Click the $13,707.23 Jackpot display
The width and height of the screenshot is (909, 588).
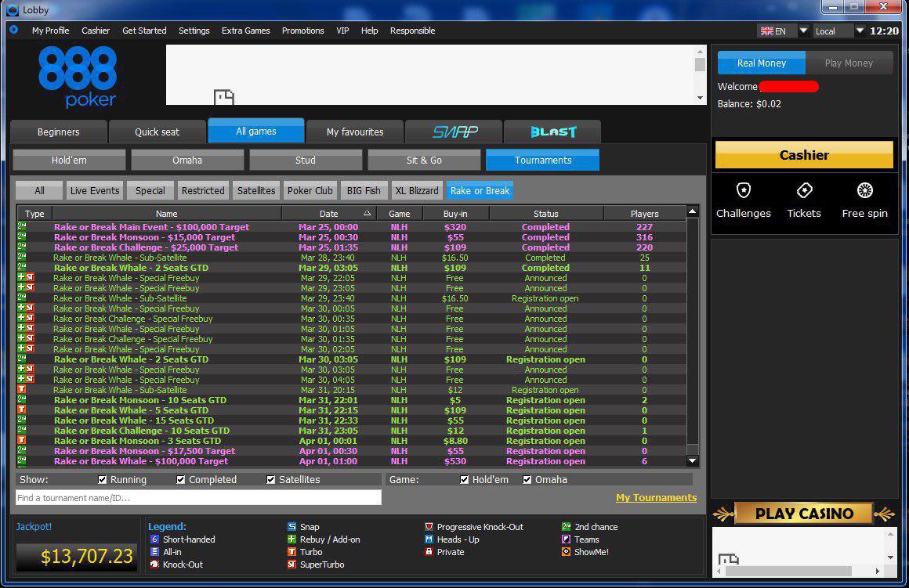pos(77,557)
